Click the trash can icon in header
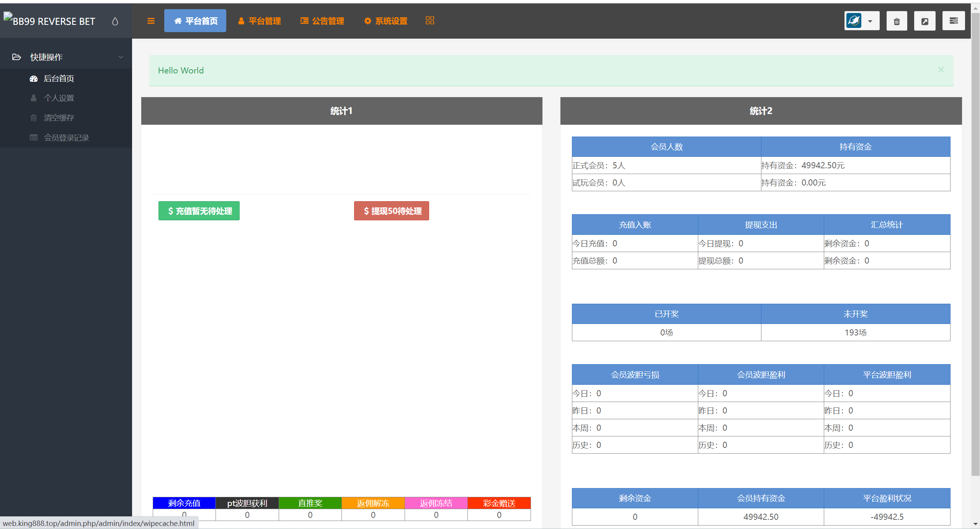The image size is (980, 529). [897, 21]
